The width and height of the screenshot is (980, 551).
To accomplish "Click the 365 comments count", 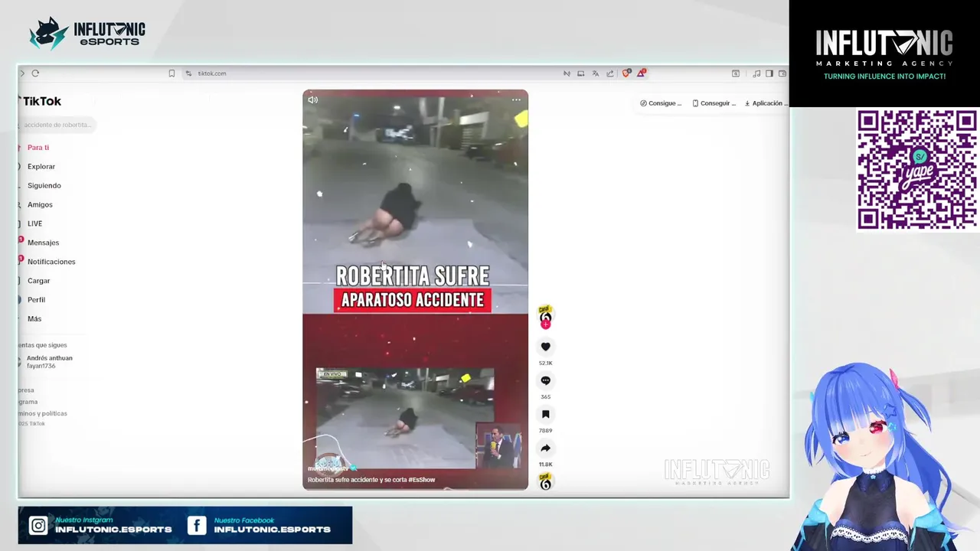I will point(545,396).
